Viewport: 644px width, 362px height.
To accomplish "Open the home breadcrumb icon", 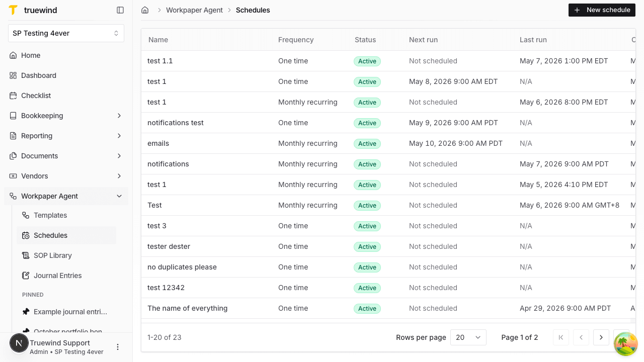I will [x=145, y=10].
